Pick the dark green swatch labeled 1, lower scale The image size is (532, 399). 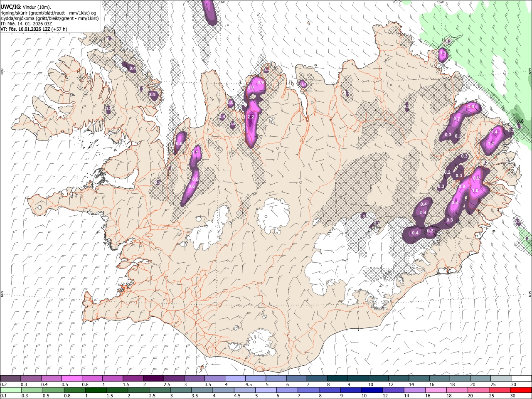coord(96,390)
